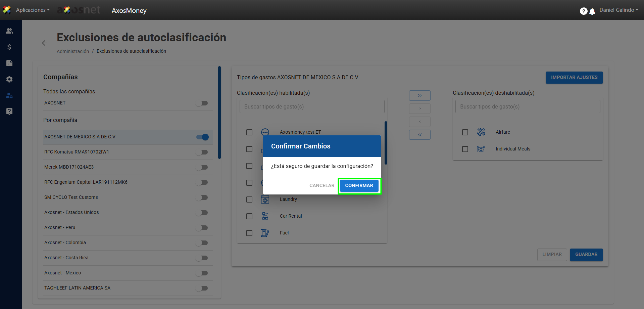Click the Administración breadcrumb link
Image resolution: width=644 pixels, height=309 pixels.
(73, 51)
